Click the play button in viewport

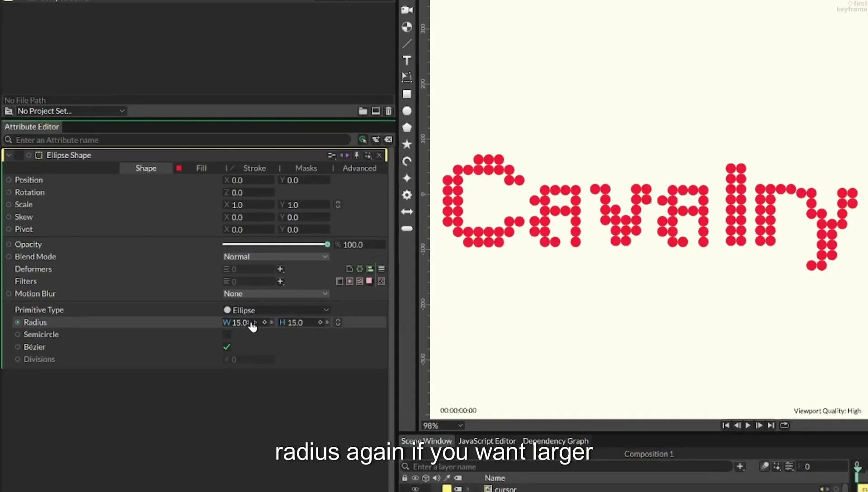[748, 425]
